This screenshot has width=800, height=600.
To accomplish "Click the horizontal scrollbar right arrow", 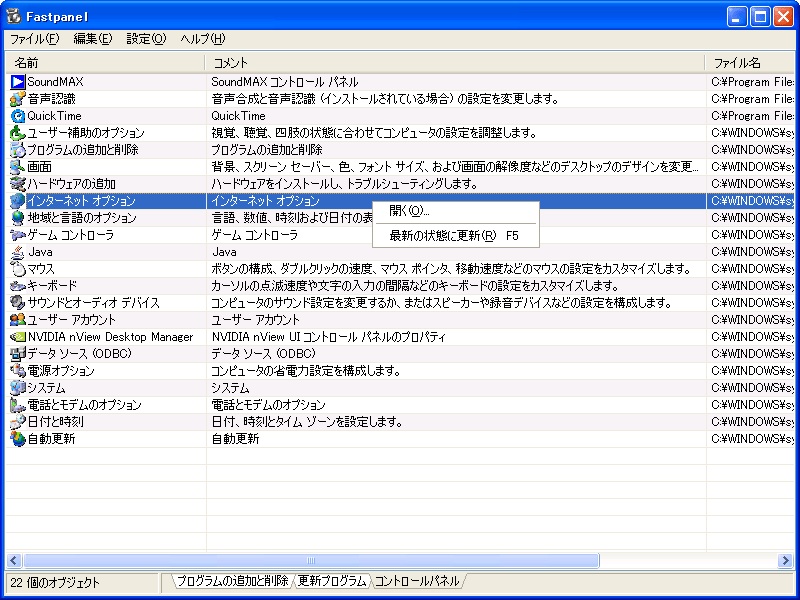I will [x=785, y=561].
